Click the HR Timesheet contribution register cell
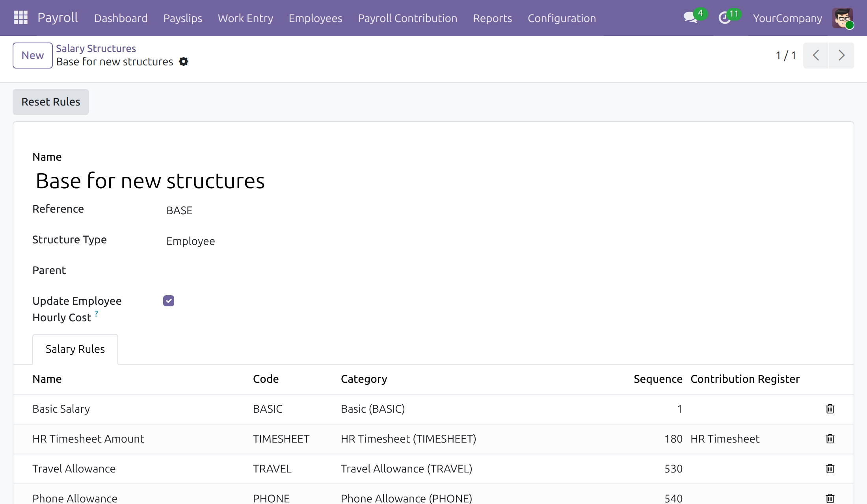Viewport: 867px width, 504px height. (725, 439)
